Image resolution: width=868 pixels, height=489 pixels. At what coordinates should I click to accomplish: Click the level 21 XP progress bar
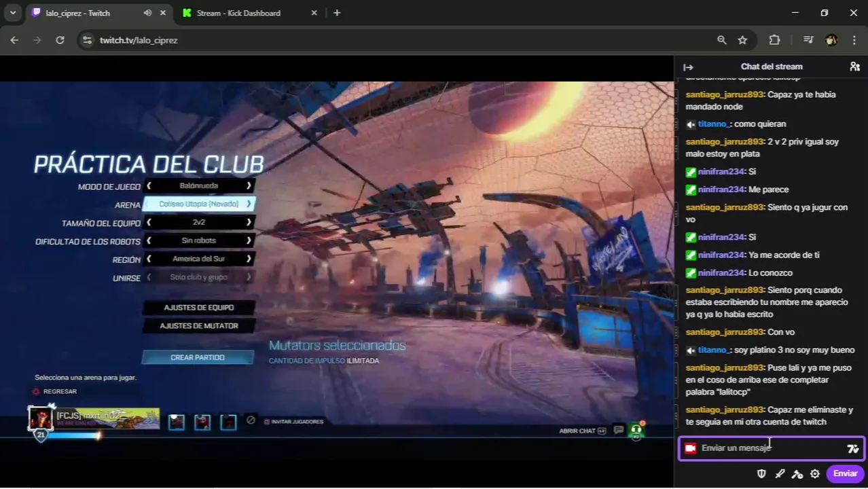[73, 435]
